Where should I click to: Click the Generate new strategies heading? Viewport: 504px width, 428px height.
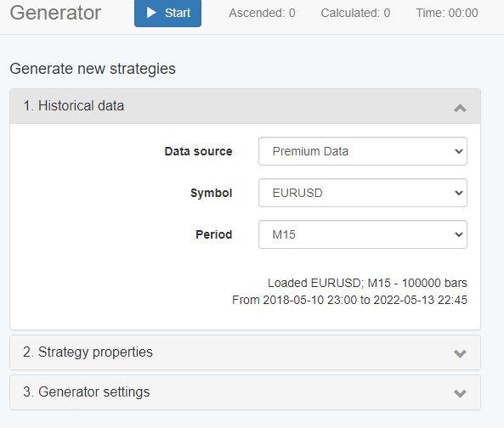point(93,69)
